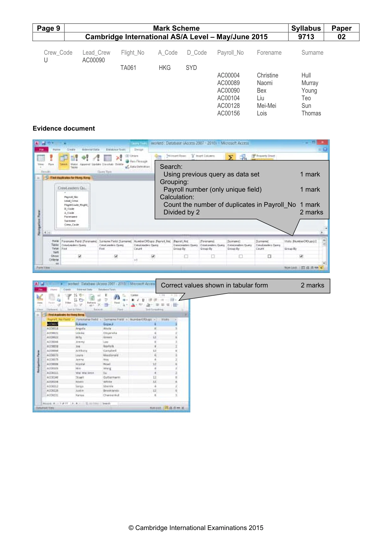
Task: Click the Refresh All icon in datasheet window
Action: point(91,297)
